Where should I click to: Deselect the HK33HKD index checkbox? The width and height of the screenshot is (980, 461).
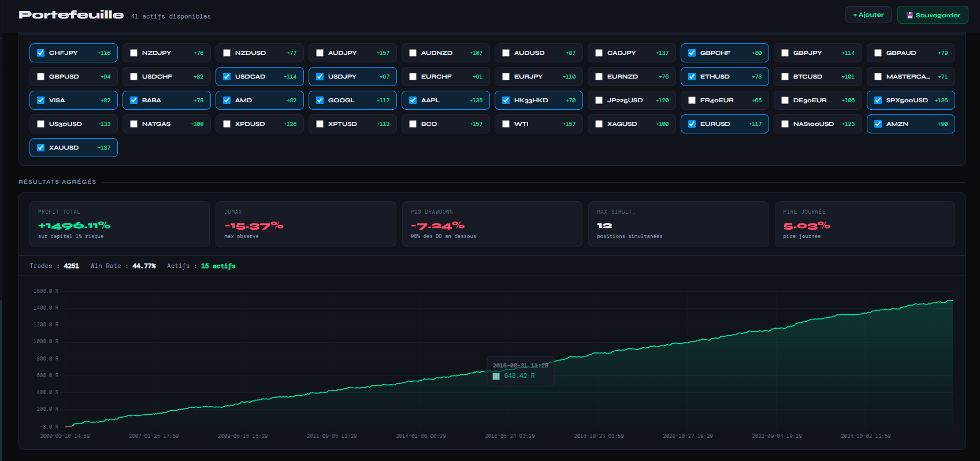(506, 100)
